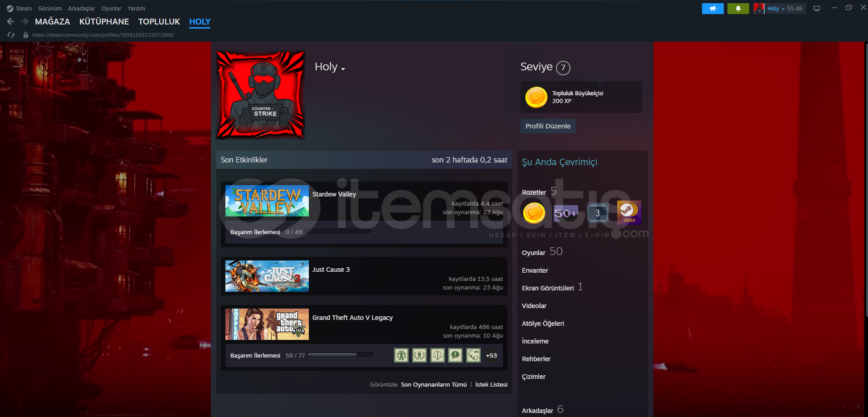Viewport: 868px width, 417px height.
Task: Open the Yardım menu
Action: pyautogui.click(x=137, y=8)
